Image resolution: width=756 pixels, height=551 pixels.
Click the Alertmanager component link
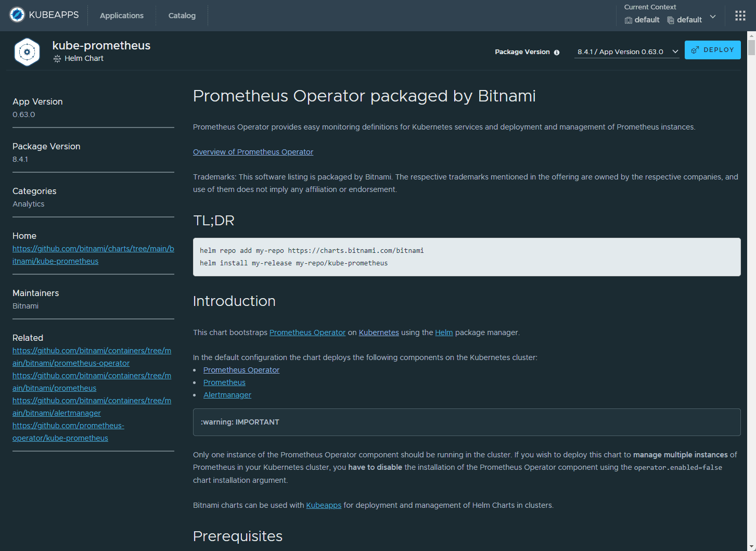tap(227, 395)
